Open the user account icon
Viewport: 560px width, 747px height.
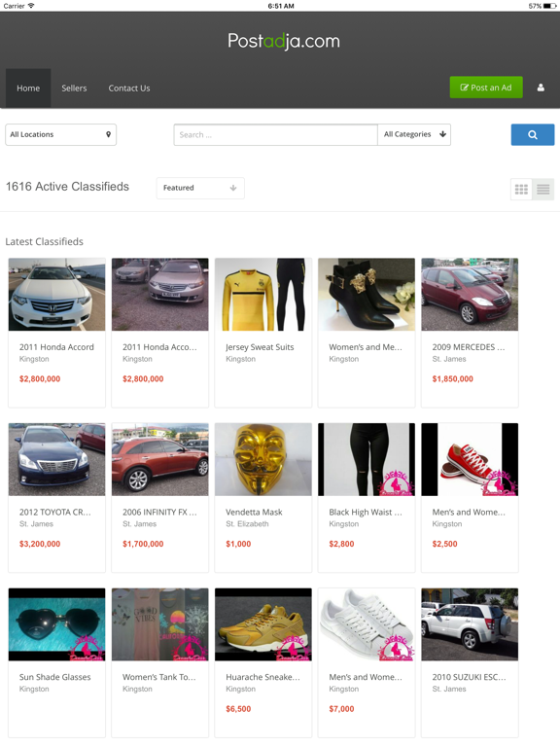point(541,88)
